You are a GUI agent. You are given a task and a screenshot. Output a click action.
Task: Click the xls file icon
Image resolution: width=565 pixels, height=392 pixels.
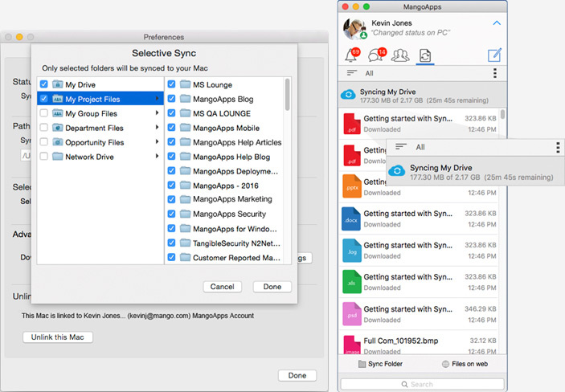click(x=351, y=282)
